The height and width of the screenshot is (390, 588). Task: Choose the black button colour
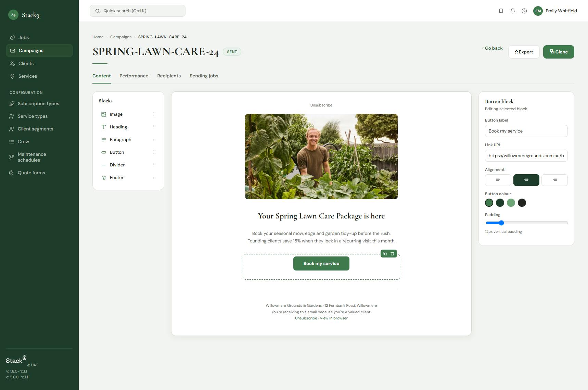pos(522,203)
